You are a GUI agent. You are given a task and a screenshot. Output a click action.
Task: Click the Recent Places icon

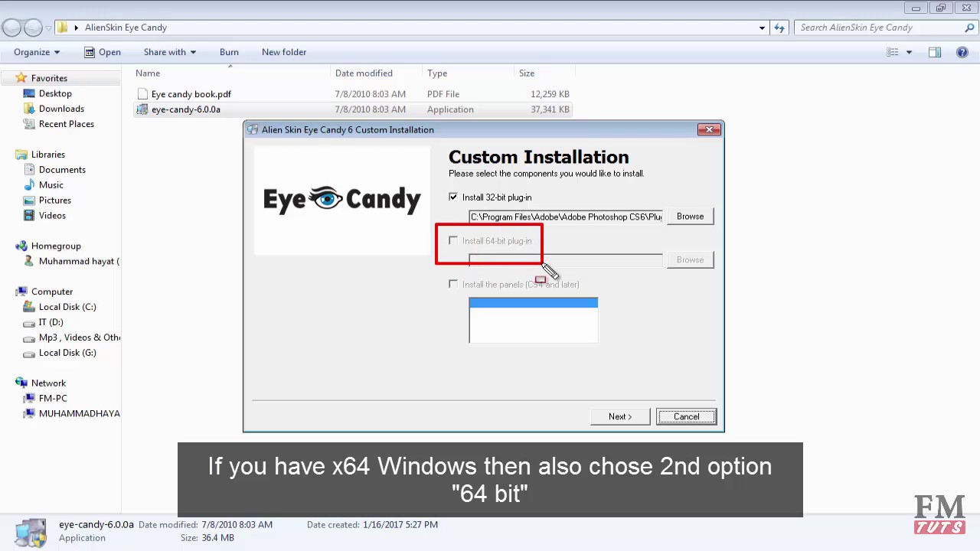pos(29,124)
